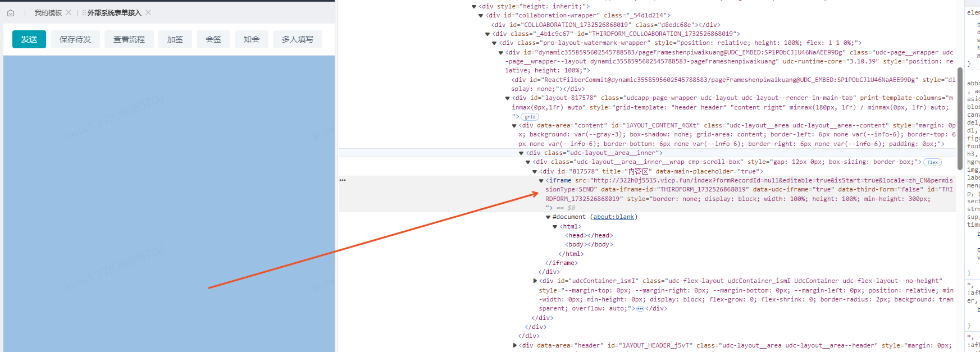This screenshot has width=980, height=352.
Task: Click the 会签 button
Action: (x=213, y=39)
